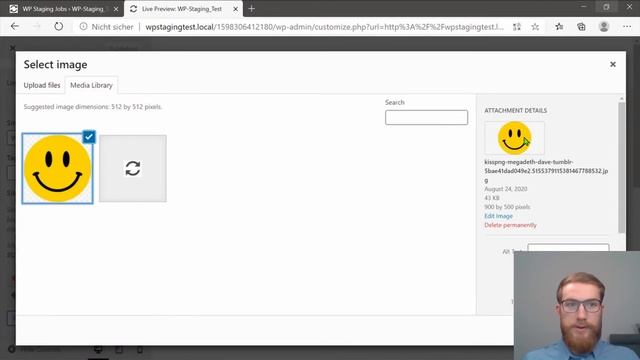640x360 pixels.
Task: Open the Media Library tab
Action: (x=91, y=85)
